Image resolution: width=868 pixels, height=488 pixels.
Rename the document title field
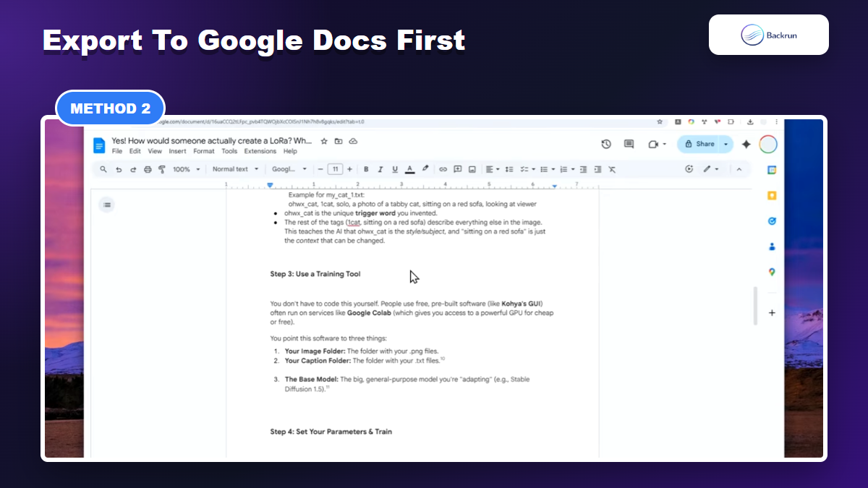pyautogui.click(x=213, y=141)
